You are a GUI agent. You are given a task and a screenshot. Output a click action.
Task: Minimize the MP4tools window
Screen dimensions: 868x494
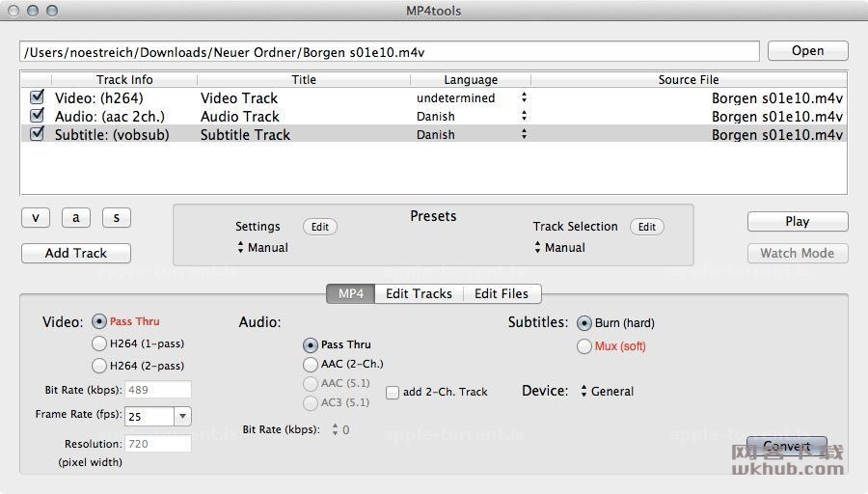[x=33, y=11]
